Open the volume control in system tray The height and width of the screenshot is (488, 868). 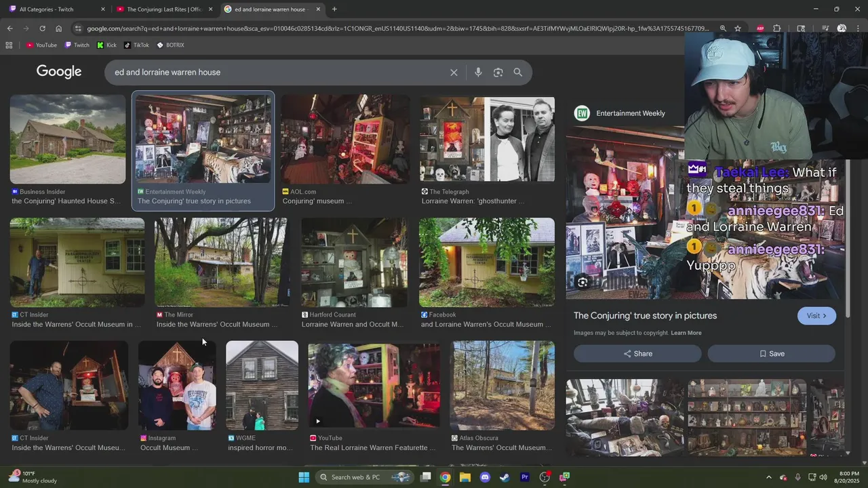pos(823,477)
